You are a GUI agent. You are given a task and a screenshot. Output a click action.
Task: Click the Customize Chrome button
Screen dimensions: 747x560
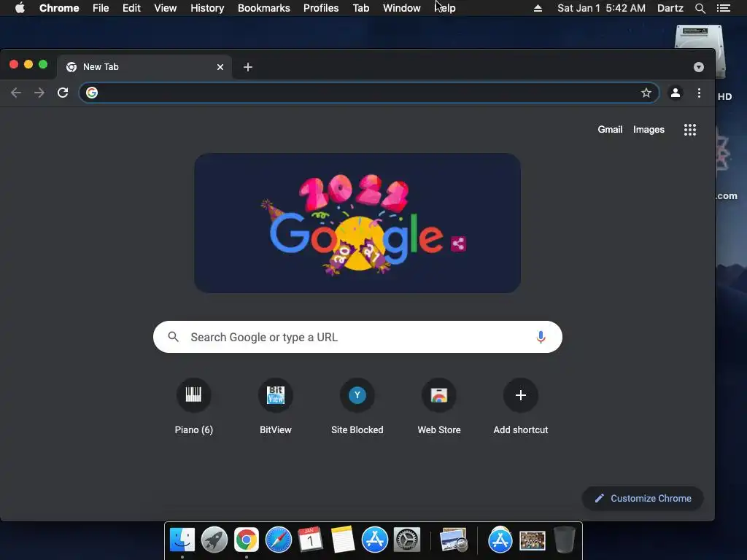pos(643,499)
